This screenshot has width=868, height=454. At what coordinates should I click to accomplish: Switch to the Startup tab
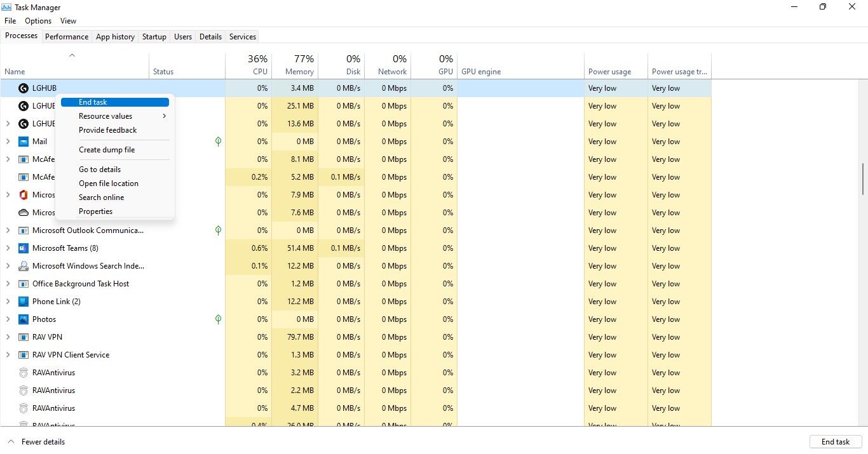tap(154, 37)
